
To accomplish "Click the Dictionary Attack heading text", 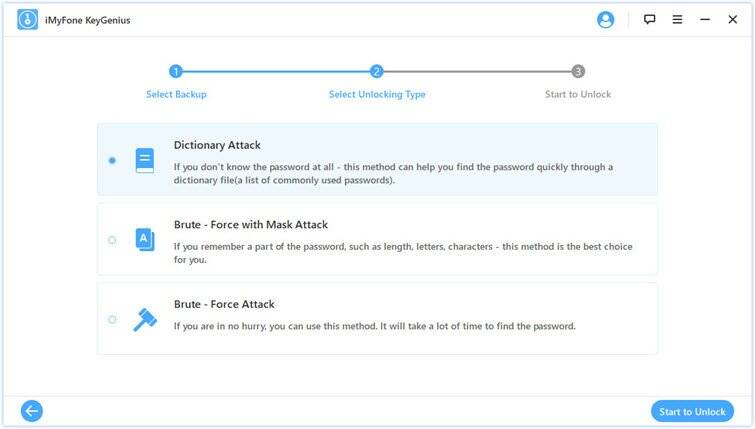I will [x=217, y=145].
